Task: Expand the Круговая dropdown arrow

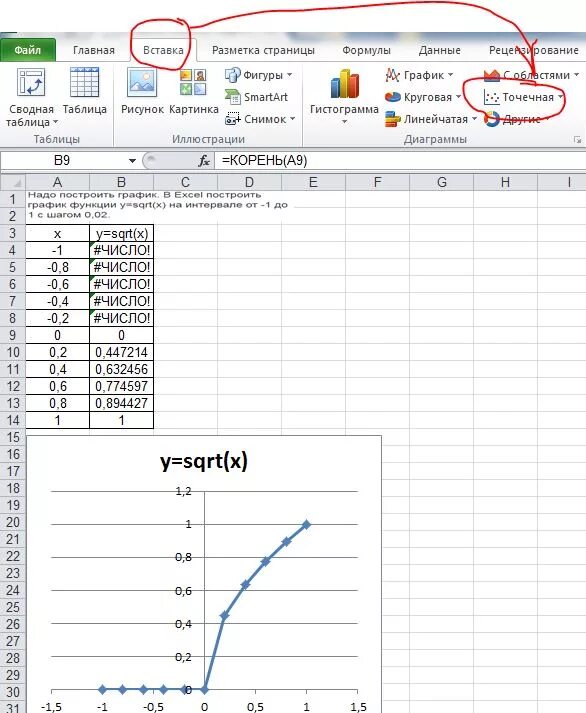Action: click(x=458, y=97)
